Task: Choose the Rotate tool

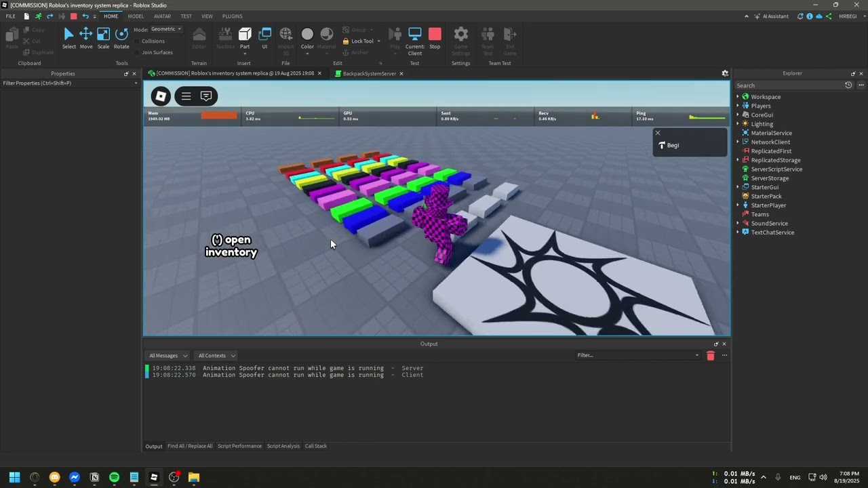Action: (121, 39)
